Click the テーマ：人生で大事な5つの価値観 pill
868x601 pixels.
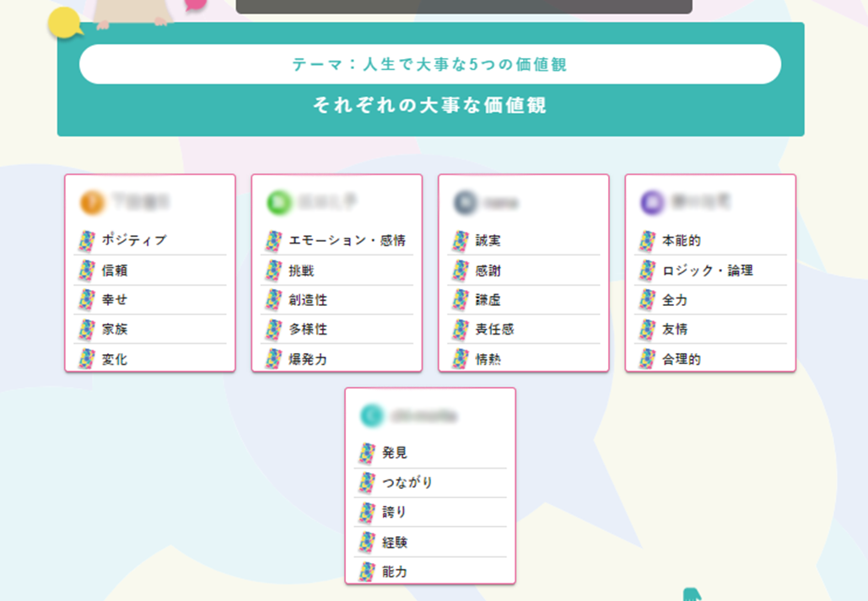(430, 65)
